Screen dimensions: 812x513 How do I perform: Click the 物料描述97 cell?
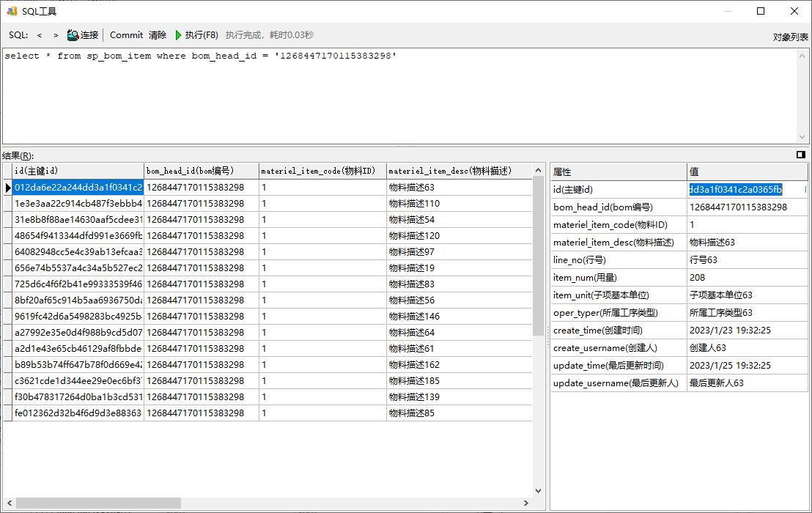click(459, 251)
